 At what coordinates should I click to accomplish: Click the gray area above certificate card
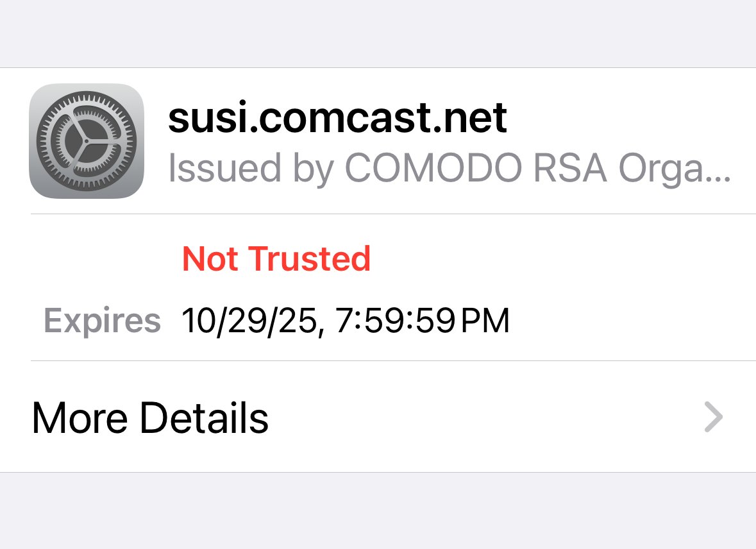click(378, 34)
